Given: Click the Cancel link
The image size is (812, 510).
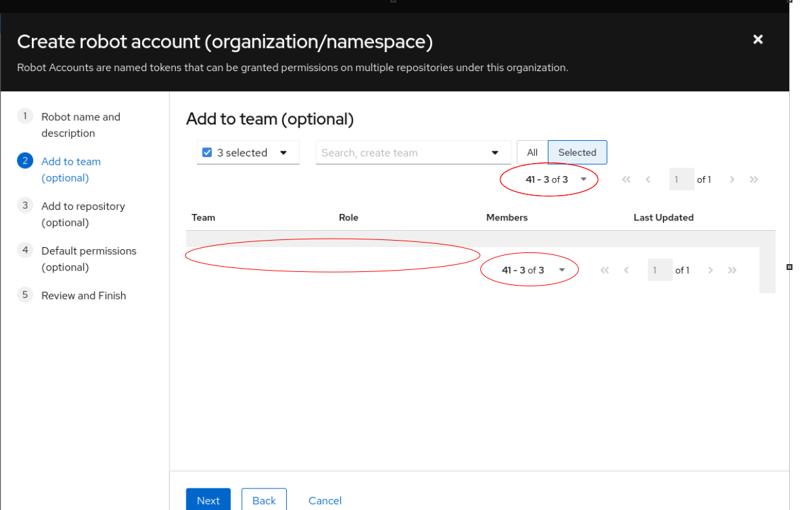Looking at the screenshot, I should (x=325, y=500).
